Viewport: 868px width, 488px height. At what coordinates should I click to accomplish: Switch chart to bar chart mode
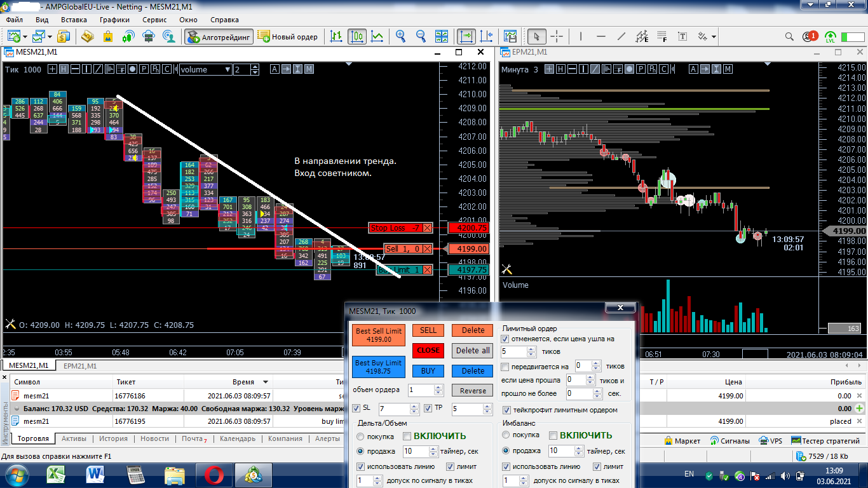point(337,36)
